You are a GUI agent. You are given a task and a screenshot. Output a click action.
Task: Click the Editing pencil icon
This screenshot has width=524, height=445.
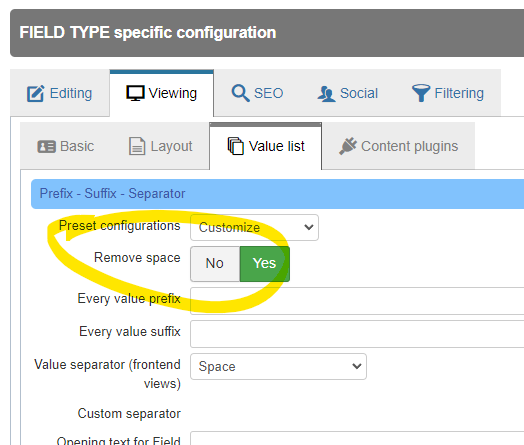35,93
